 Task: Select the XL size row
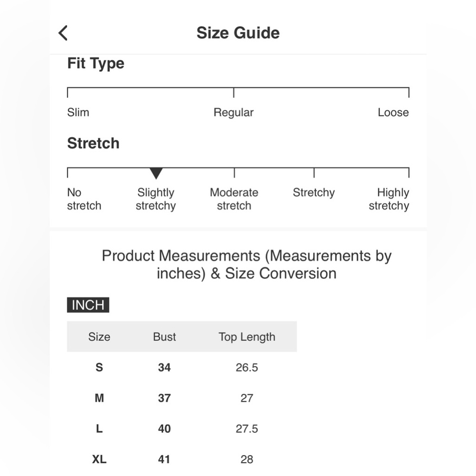pyautogui.click(x=182, y=459)
